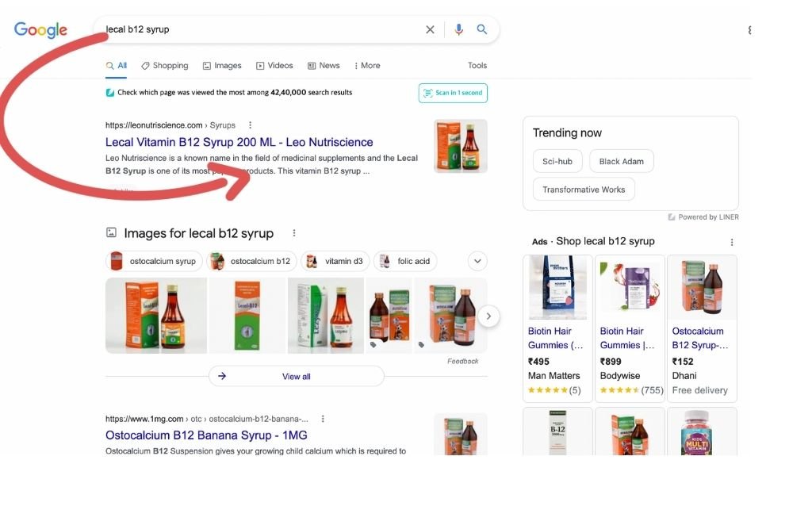Viewport: 812px width, 506px height.
Task: Open options for shopping ads
Action: coord(731,242)
